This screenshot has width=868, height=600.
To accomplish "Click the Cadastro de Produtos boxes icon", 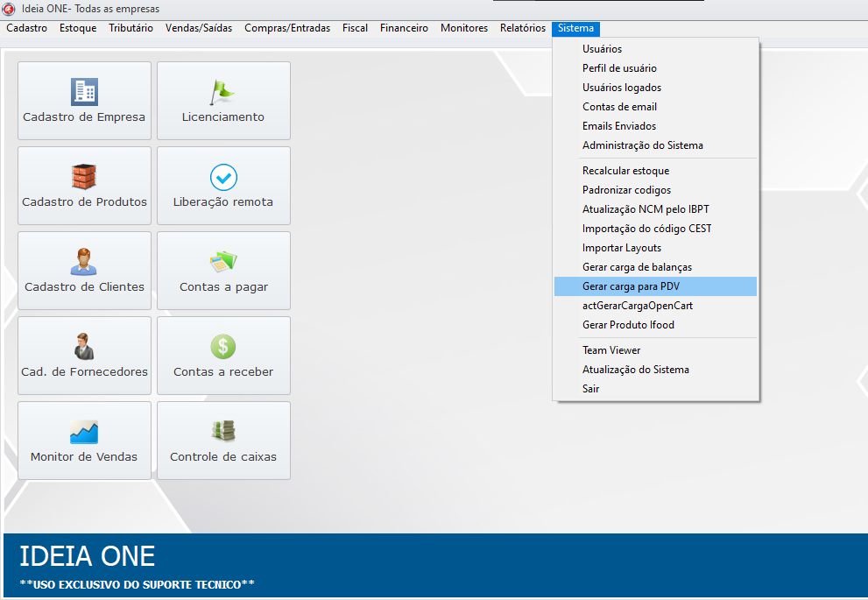I will tap(84, 176).
